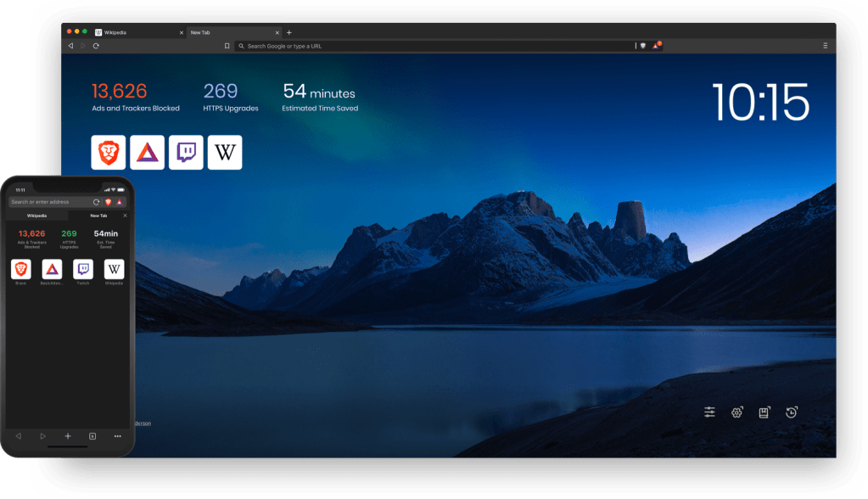This screenshot has height=499, width=868.
Task: Open the browser menu with three lines
Action: point(824,46)
